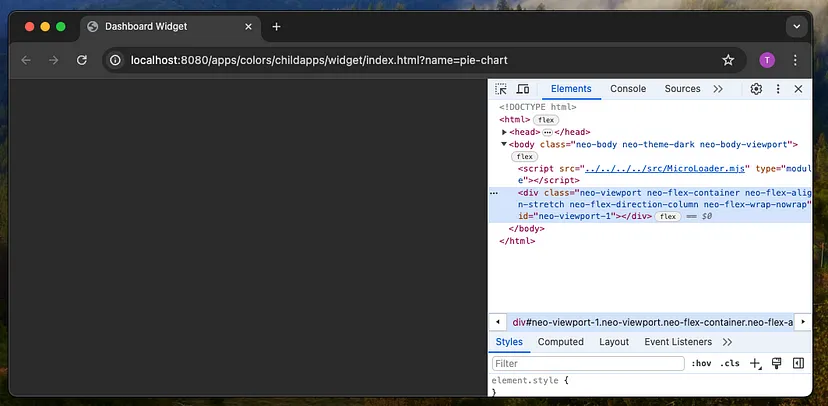Expand the head element node
Viewport: 828px width, 406px height.
coord(505,132)
